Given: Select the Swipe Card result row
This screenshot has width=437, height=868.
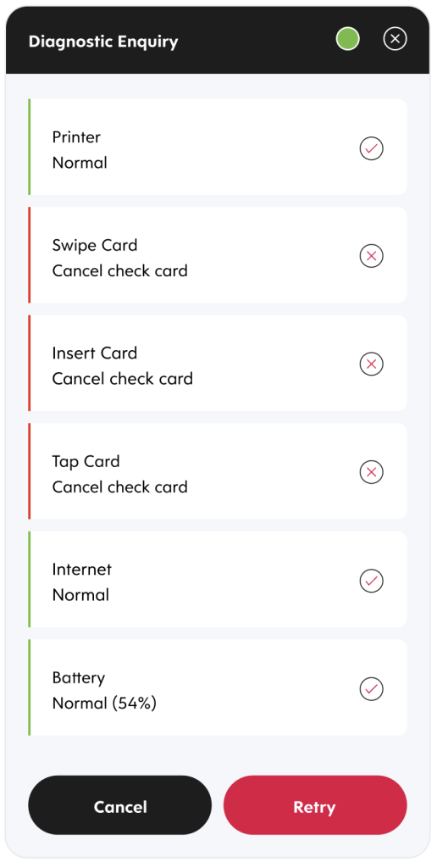Looking at the screenshot, I should pos(218,255).
